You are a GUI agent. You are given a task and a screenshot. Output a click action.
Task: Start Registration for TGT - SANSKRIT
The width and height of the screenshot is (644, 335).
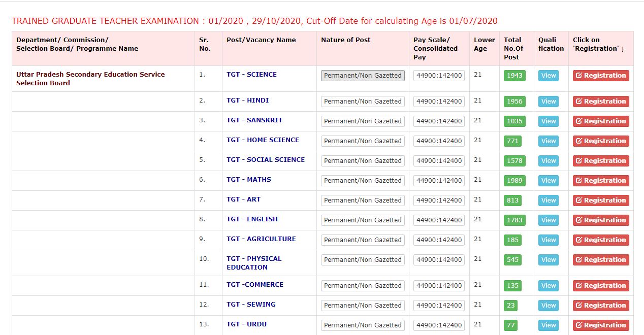(x=601, y=121)
